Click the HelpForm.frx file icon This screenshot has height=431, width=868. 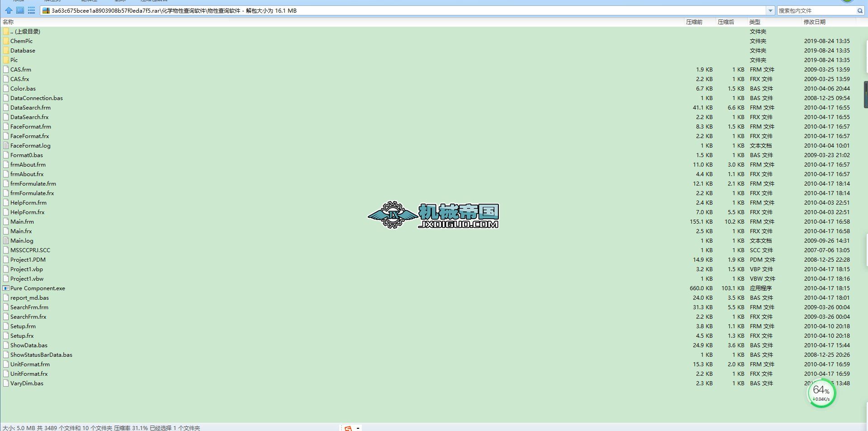tap(6, 212)
